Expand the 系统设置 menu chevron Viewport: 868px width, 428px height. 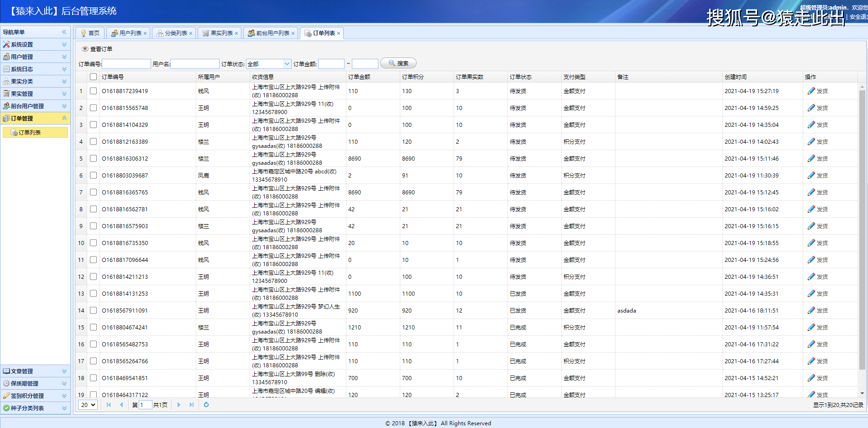[x=64, y=44]
